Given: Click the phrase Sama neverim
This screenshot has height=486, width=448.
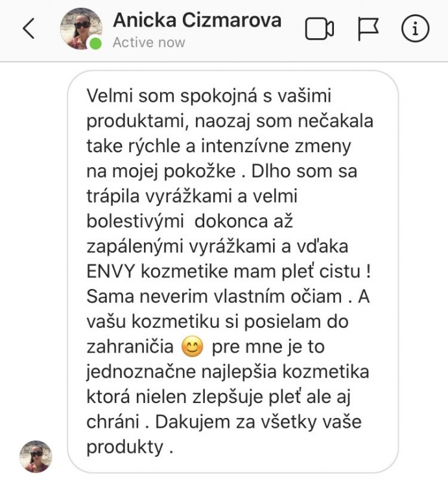Looking at the screenshot, I should pyautogui.click(x=148, y=297).
